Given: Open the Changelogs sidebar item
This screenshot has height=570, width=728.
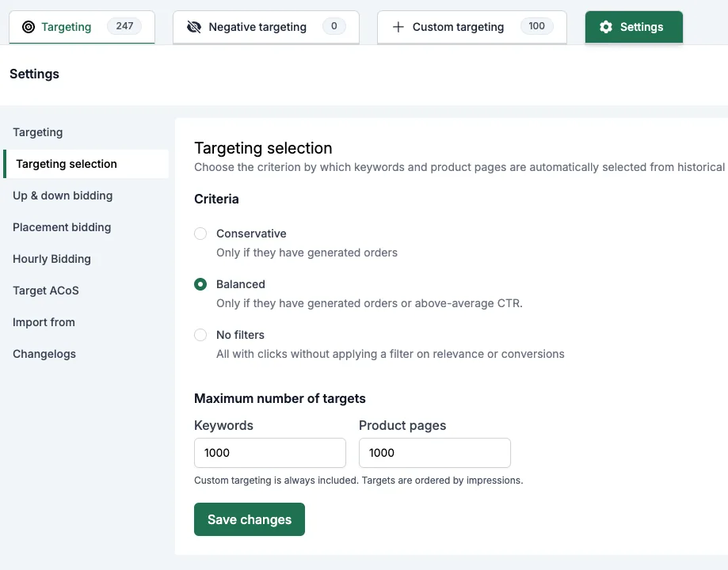Looking at the screenshot, I should [44, 354].
